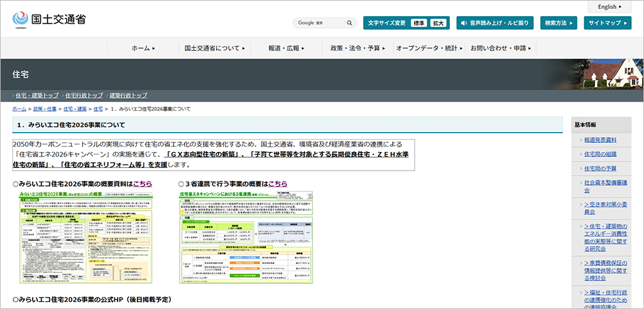
Task: Set text size to 拡大
Action: point(438,23)
